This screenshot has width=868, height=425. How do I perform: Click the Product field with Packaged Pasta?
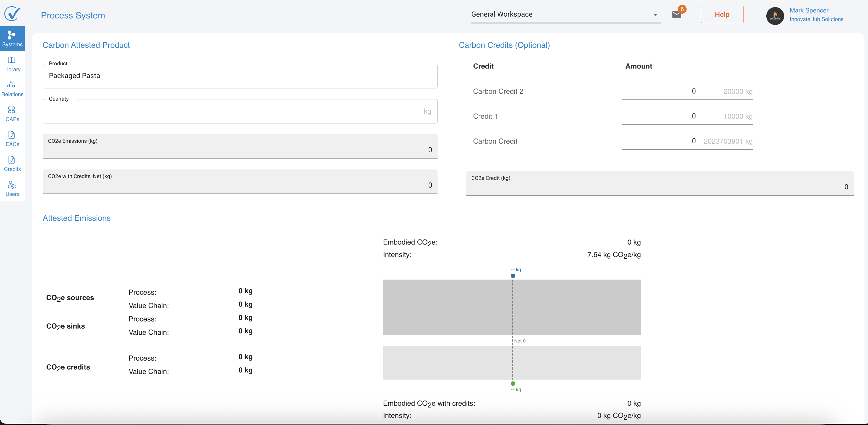pyautogui.click(x=240, y=76)
